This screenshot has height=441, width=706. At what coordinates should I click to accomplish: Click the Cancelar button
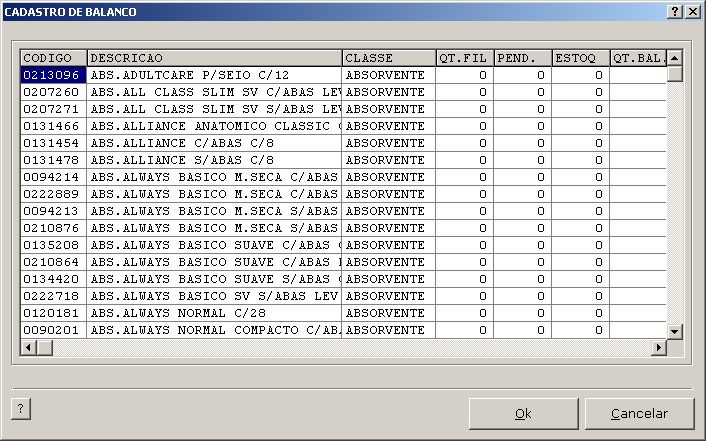pyautogui.click(x=639, y=414)
